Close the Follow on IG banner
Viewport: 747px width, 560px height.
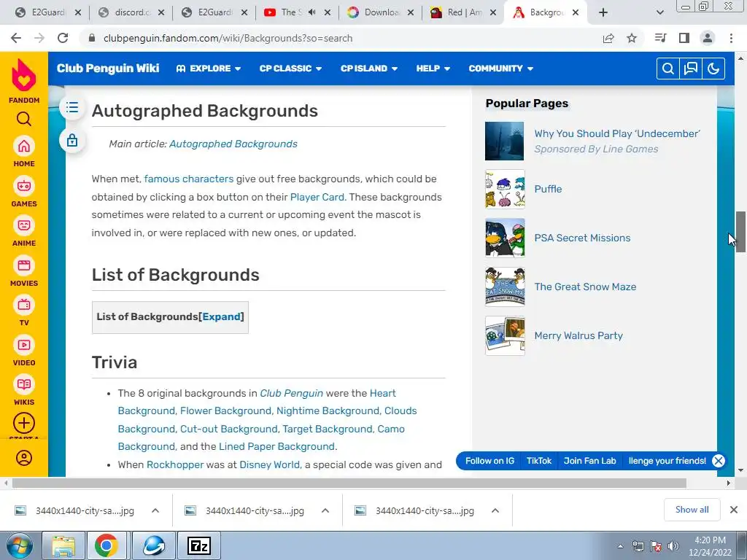click(719, 461)
